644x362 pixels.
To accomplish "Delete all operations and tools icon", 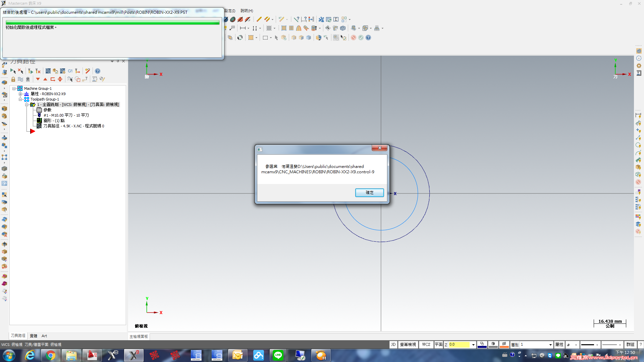I will point(88,71).
